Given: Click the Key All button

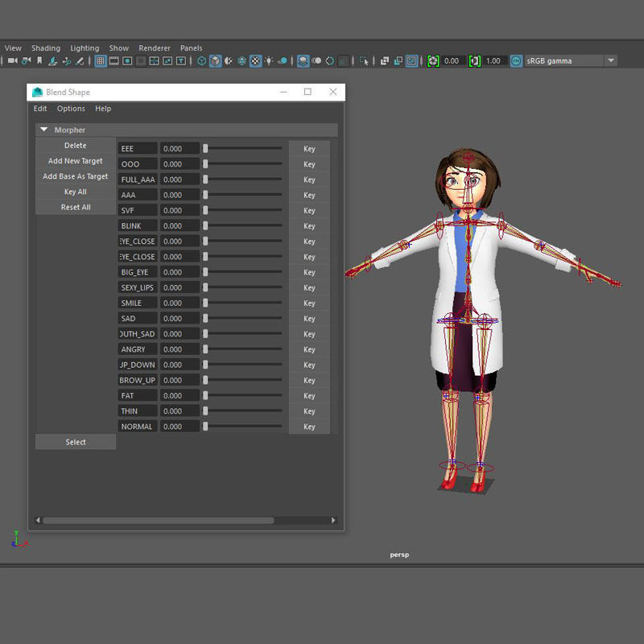Looking at the screenshot, I should pyautogui.click(x=76, y=192).
